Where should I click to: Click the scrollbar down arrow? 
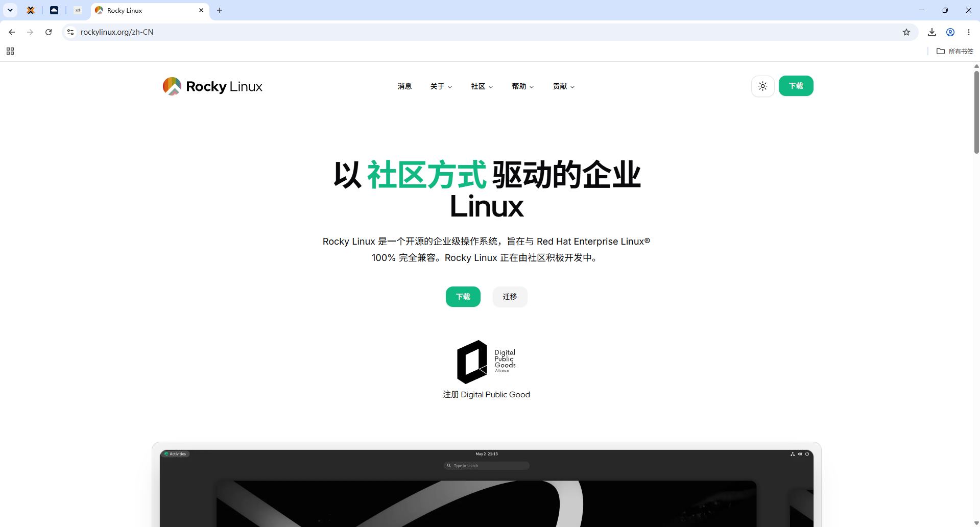pyautogui.click(x=976, y=523)
